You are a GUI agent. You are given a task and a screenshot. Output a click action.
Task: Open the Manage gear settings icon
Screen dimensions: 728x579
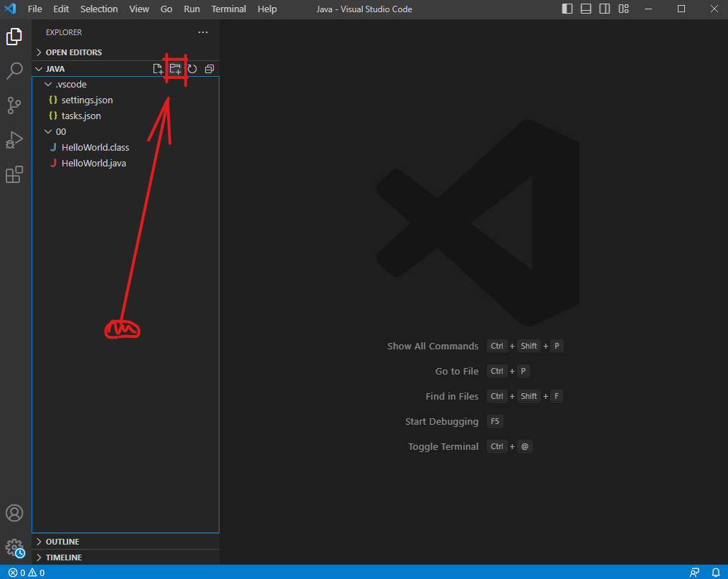tap(14, 548)
